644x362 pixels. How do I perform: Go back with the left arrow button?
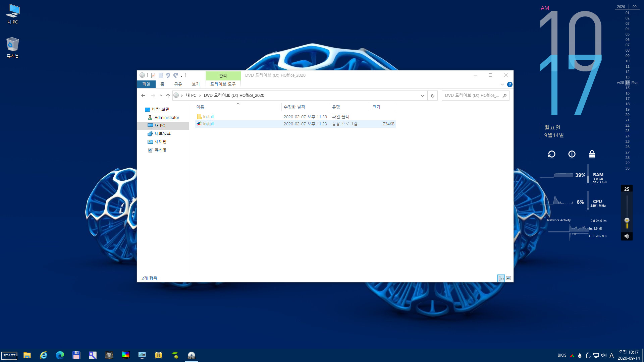(143, 96)
